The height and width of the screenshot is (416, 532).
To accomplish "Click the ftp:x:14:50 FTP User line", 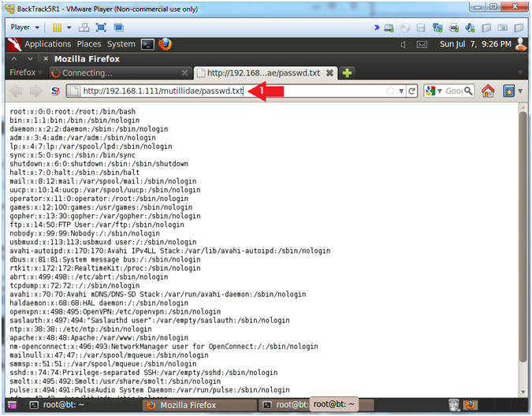I will click(x=97, y=225).
